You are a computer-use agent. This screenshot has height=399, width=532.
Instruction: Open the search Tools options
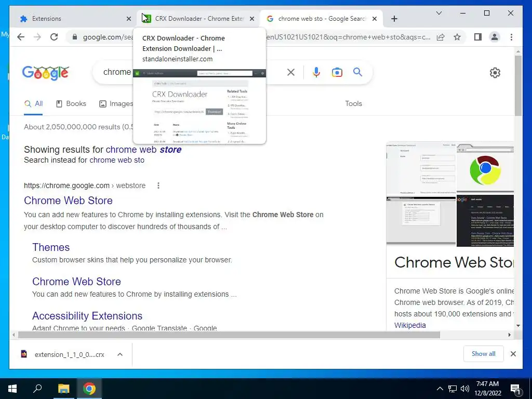(x=353, y=104)
